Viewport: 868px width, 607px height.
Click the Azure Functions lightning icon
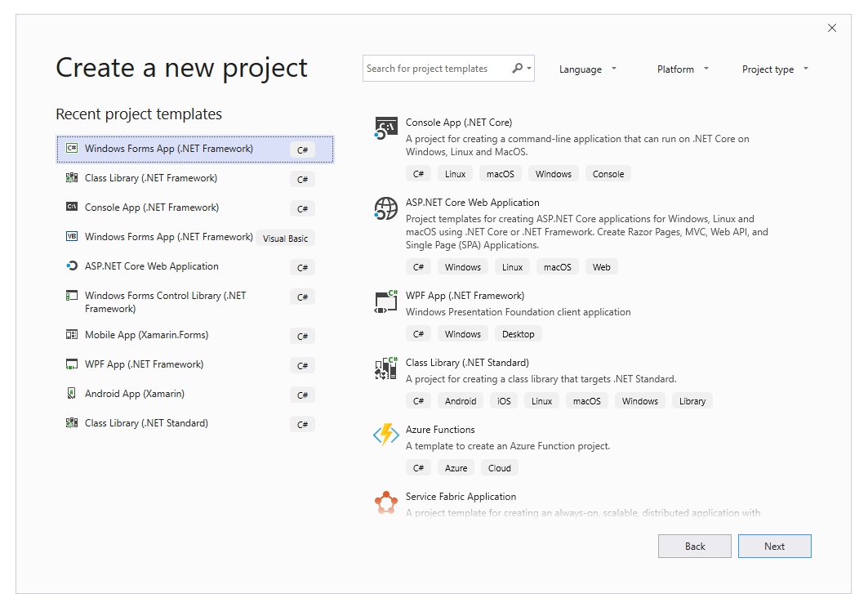point(386,435)
